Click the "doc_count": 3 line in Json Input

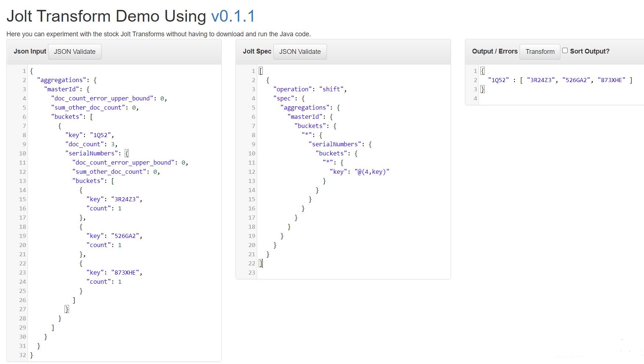click(x=91, y=144)
